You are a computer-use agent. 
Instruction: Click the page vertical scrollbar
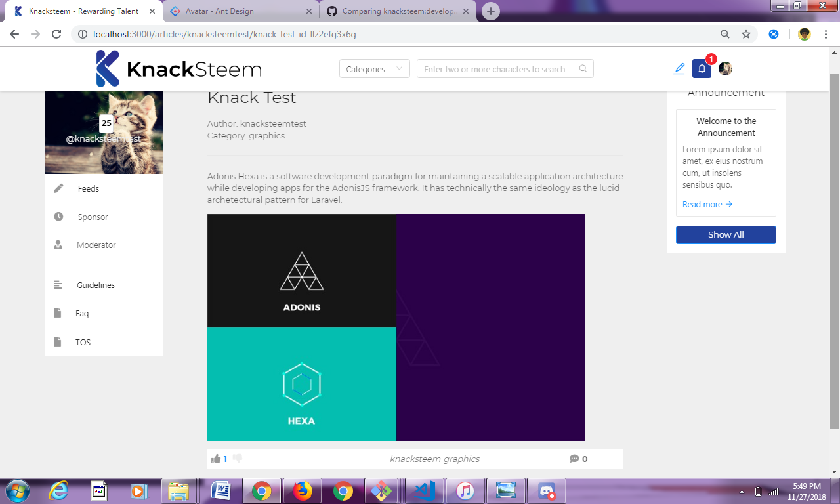835,253
